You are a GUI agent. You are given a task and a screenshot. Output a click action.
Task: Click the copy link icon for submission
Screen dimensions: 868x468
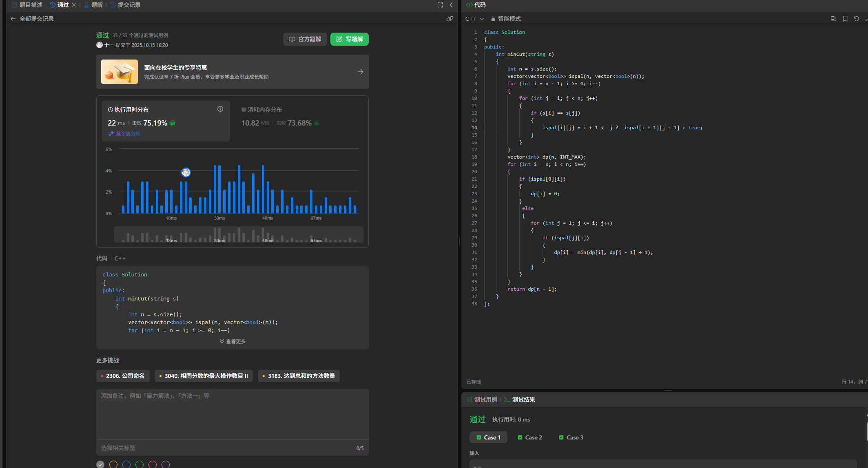tap(449, 19)
